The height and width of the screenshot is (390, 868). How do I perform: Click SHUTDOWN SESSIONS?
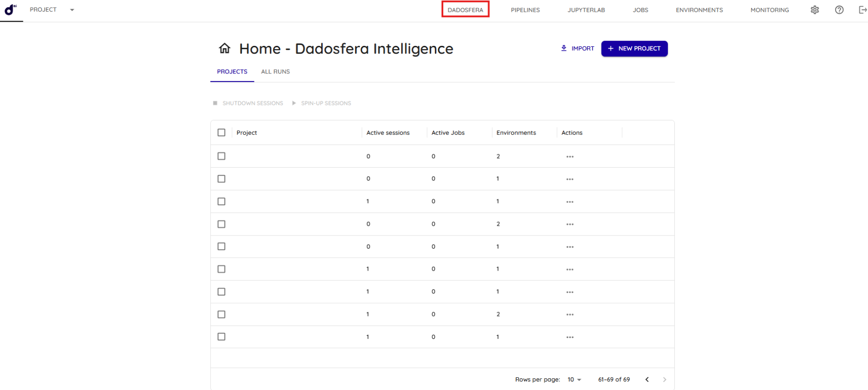(x=248, y=103)
